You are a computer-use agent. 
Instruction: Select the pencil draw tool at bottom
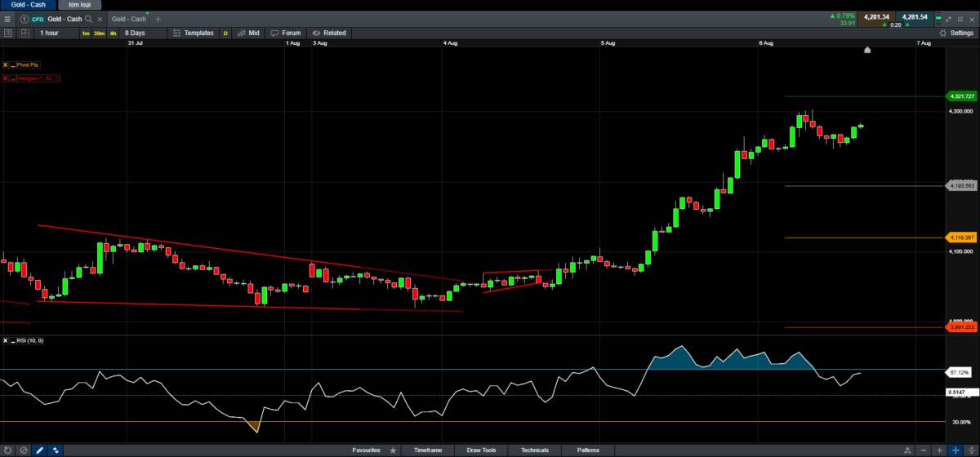point(39,450)
